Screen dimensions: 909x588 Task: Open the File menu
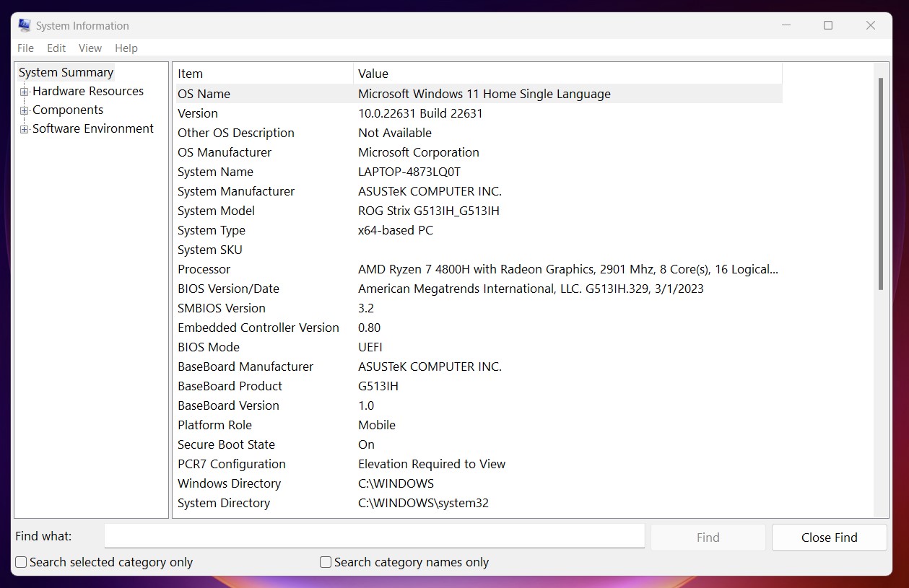coord(25,48)
